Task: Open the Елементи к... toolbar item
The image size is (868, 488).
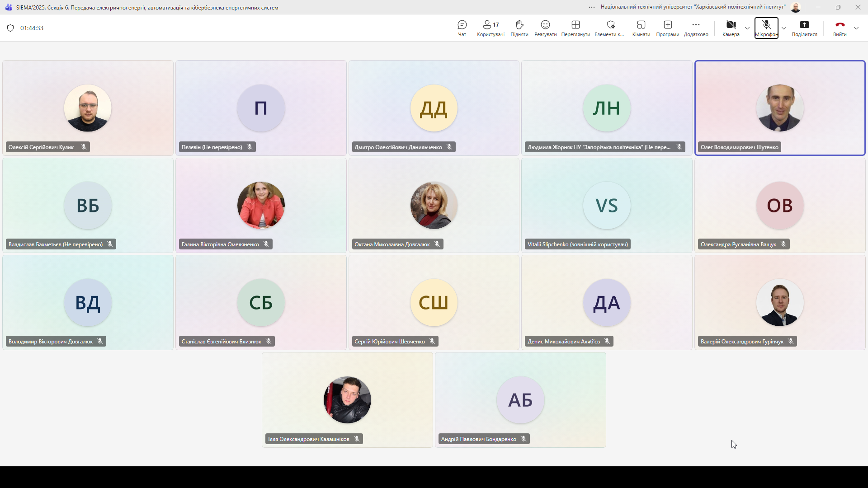Action: 609,28
